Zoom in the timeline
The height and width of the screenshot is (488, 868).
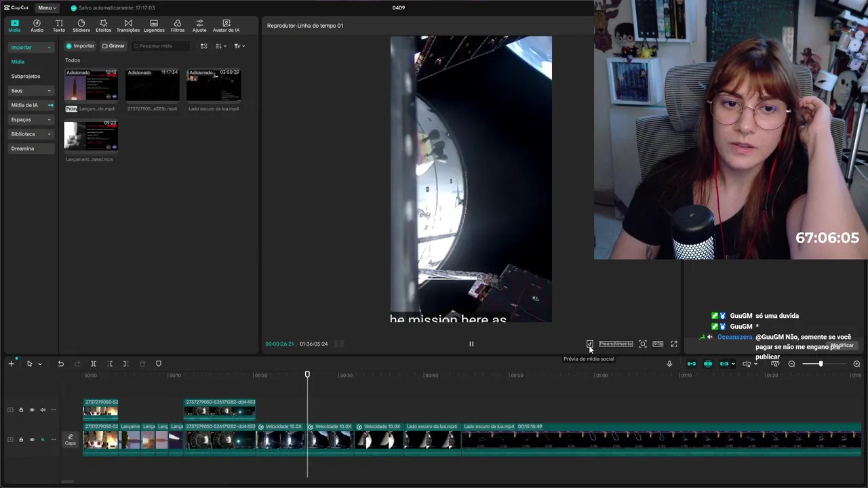[x=856, y=364]
